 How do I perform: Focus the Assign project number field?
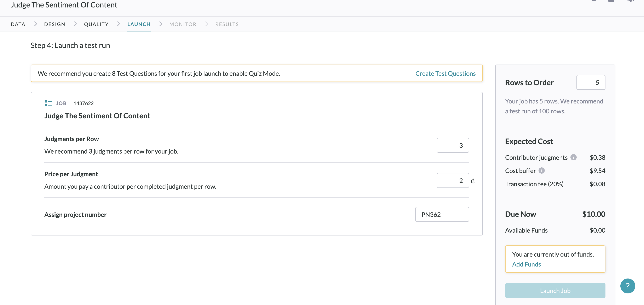coord(442,214)
